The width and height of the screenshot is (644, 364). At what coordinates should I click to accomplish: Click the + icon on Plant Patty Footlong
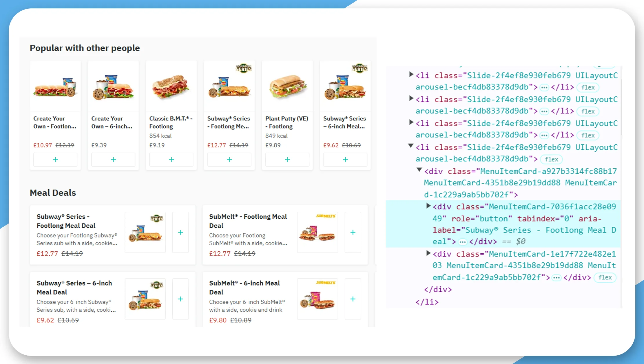tap(287, 159)
